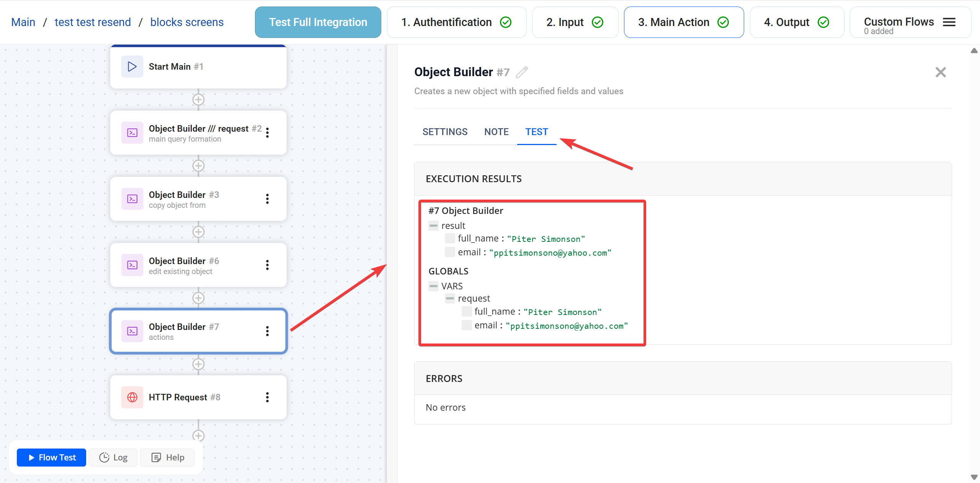
Task: Open the three-dot menu on Object Builder #3
Action: (267, 199)
